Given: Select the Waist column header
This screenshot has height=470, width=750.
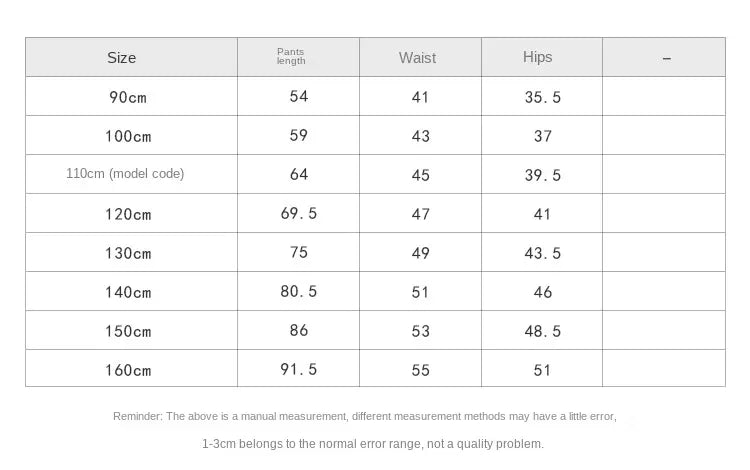Looking at the screenshot, I should pos(417,58).
